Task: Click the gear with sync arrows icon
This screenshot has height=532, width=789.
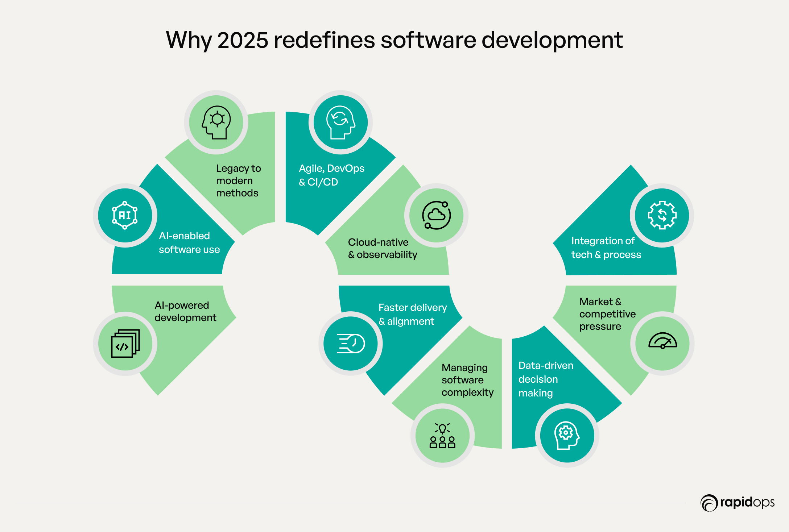Action: [x=662, y=215]
